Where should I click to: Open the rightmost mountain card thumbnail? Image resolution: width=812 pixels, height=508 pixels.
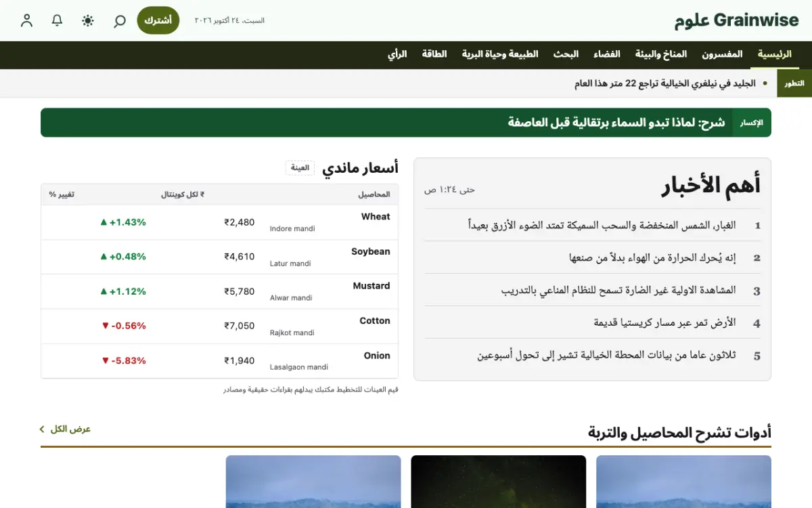click(x=683, y=482)
